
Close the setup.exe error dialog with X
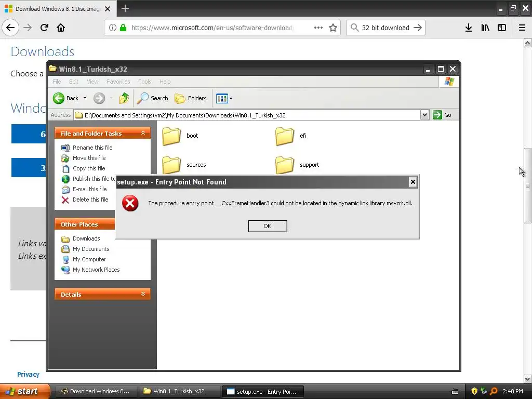413,182
